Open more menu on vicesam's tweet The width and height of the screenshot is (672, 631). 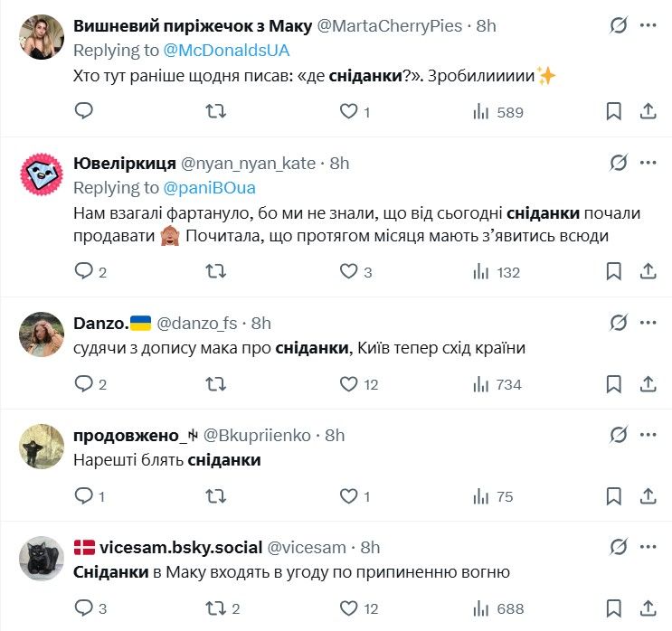648,547
